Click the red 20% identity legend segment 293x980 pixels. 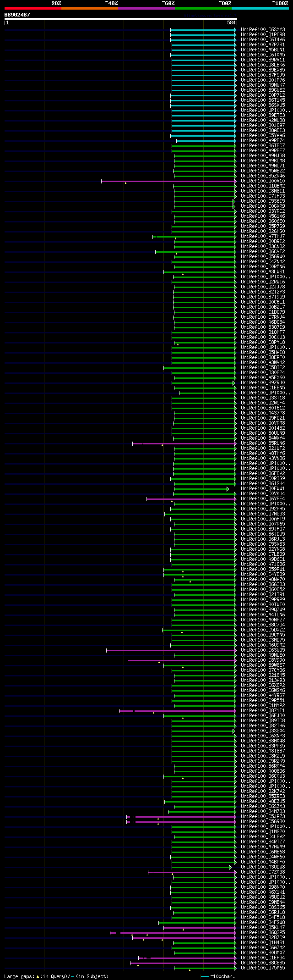[x=33, y=8]
